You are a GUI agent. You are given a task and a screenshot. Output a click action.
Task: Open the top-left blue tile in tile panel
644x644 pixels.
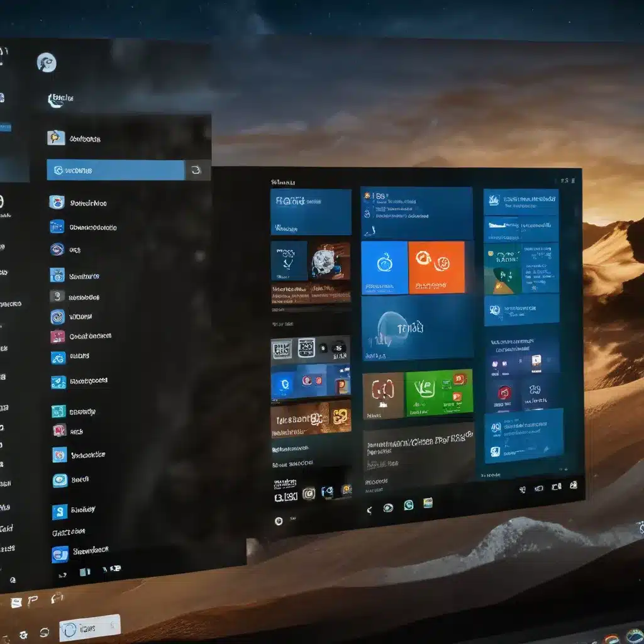311,212
